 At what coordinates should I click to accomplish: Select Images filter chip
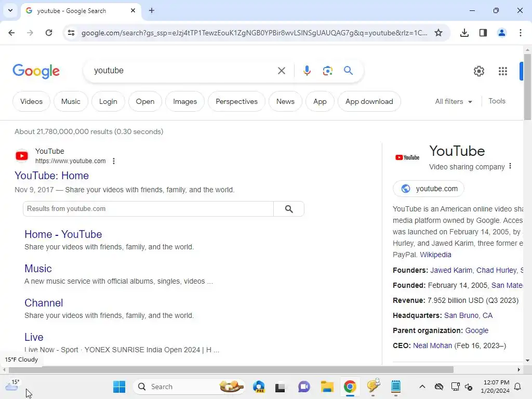point(184,101)
